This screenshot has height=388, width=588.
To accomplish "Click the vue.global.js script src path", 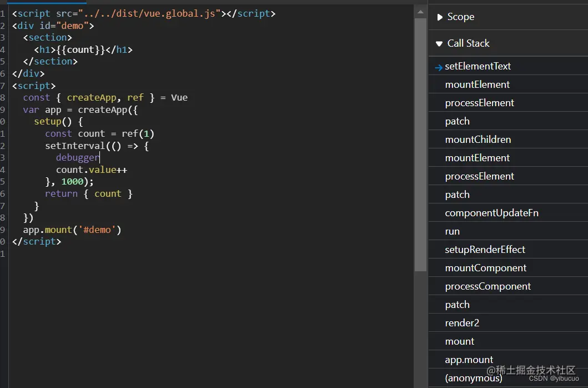I will click(149, 13).
